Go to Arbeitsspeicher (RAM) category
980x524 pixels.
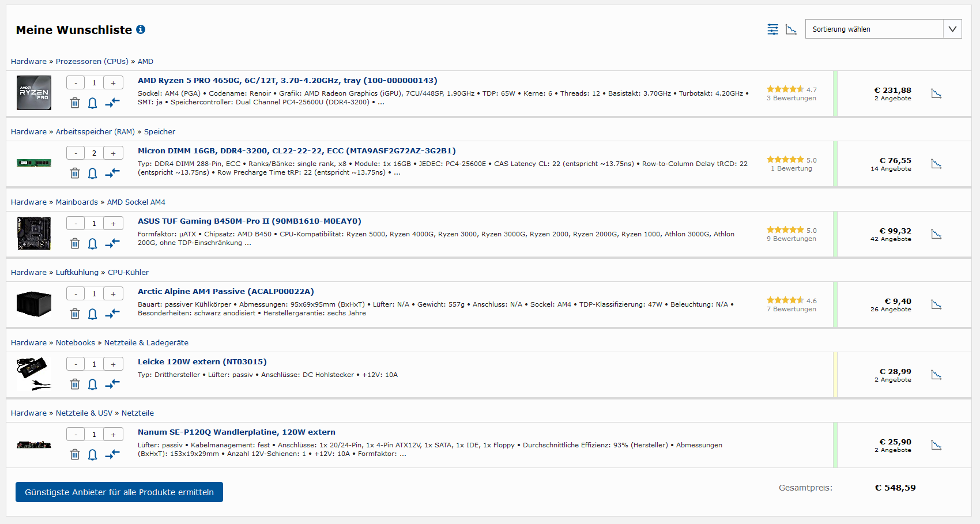95,131
